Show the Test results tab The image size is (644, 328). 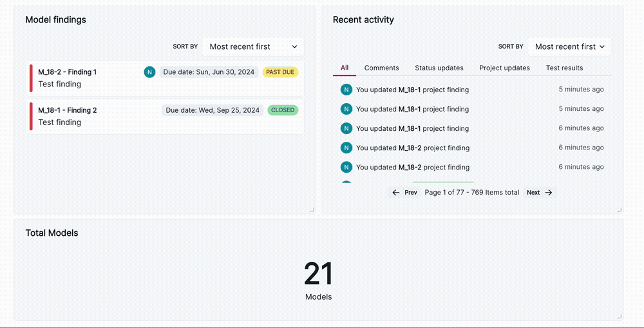tap(564, 68)
